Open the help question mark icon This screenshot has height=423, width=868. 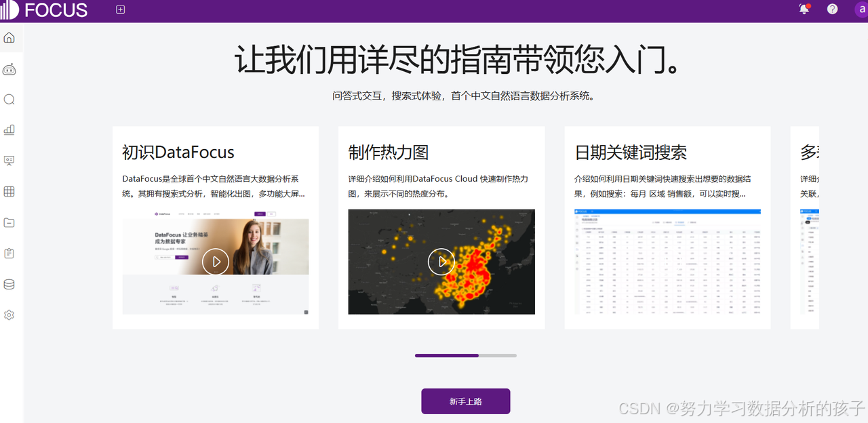point(833,9)
